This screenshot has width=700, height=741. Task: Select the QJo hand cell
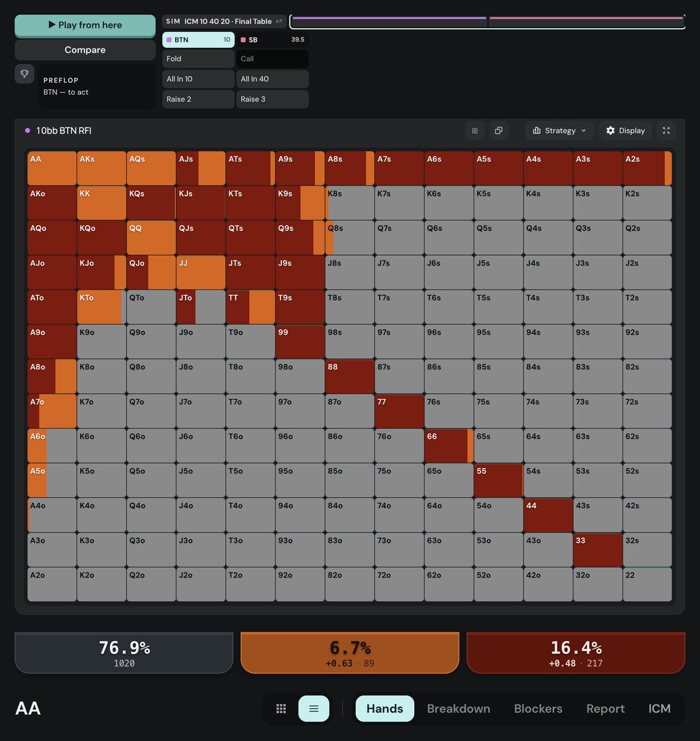click(151, 272)
